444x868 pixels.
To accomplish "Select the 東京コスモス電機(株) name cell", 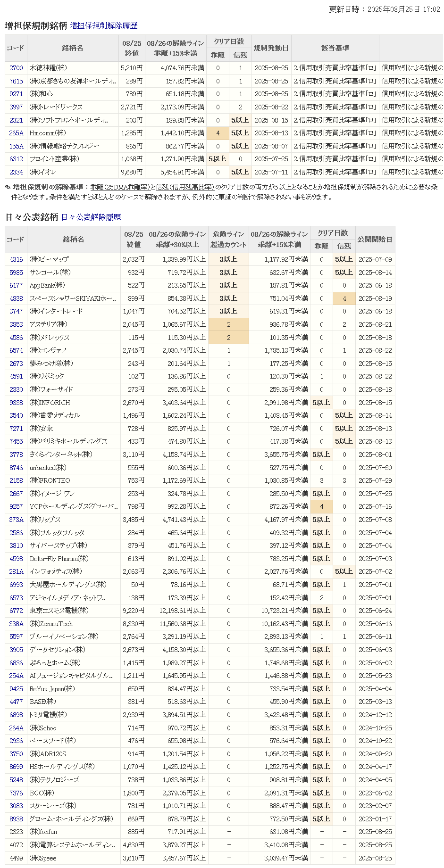I will pos(74,611).
